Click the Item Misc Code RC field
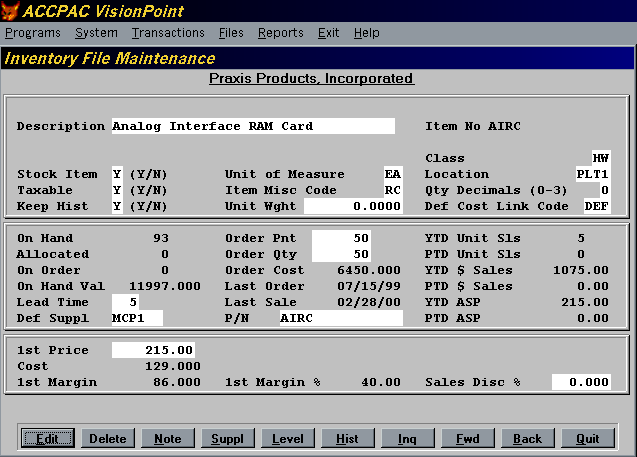Image resolution: width=637 pixels, height=457 pixels. tap(393, 190)
